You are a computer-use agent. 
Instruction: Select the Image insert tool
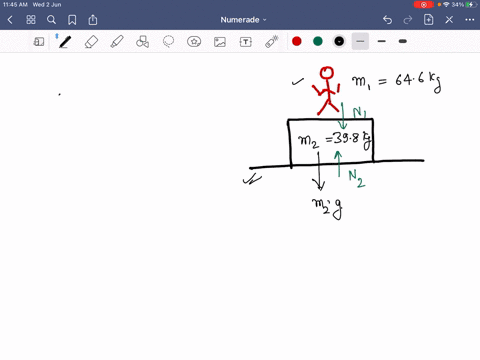coord(220,42)
